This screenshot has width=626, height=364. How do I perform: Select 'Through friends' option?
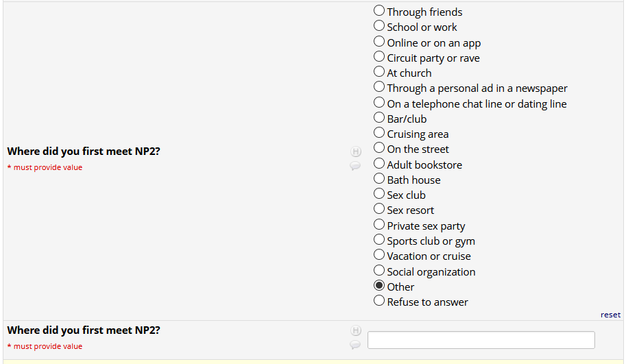click(x=379, y=11)
